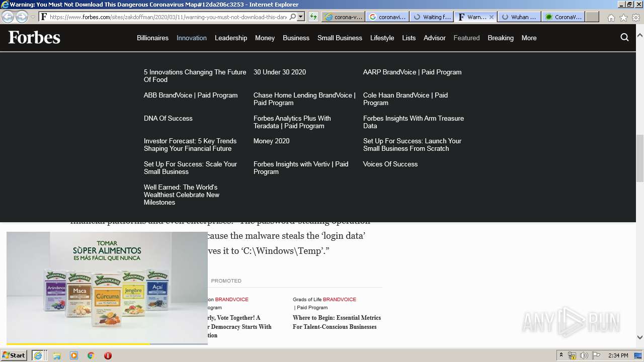
Task: Switch to the CoronaV... tab
Action: click(563, 17)
